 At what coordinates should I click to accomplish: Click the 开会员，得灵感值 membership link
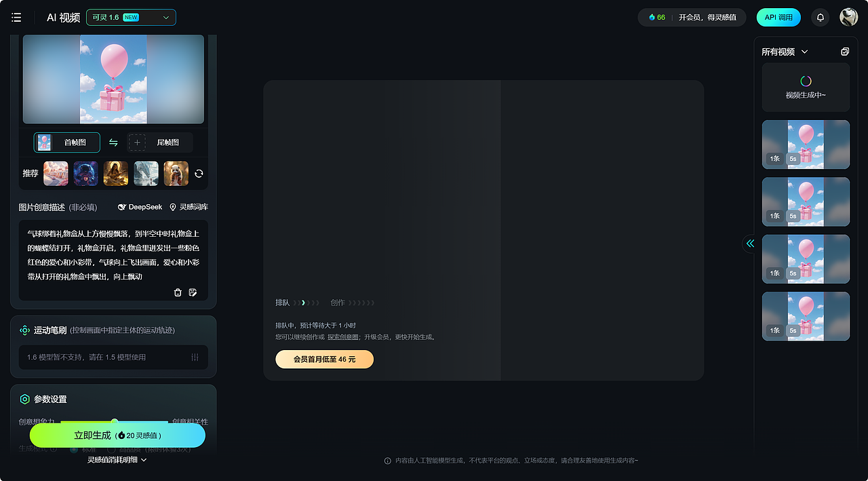[707, 18]
